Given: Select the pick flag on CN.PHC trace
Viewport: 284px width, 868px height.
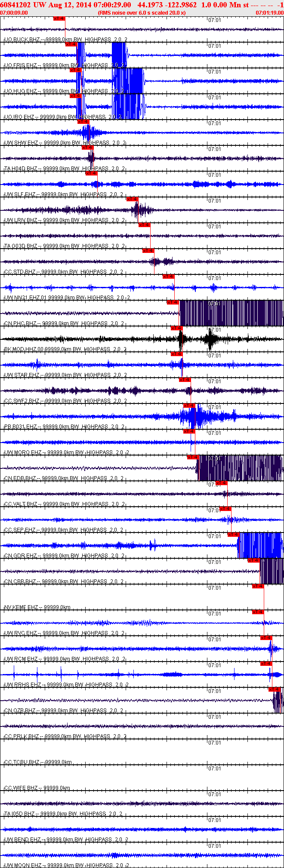Looking at the screenshot, I should pyautogui.click(x=173, y=302).
